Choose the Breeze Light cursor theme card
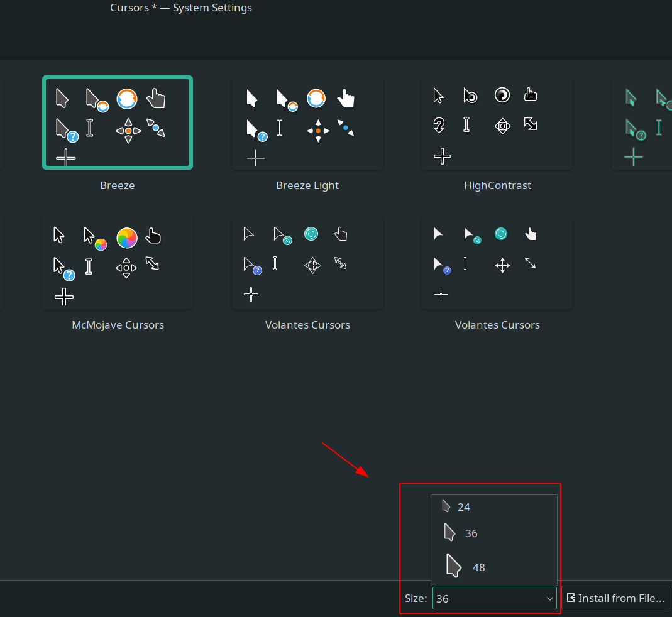Screen dimensions: 672x617 [x=307, y=123]
